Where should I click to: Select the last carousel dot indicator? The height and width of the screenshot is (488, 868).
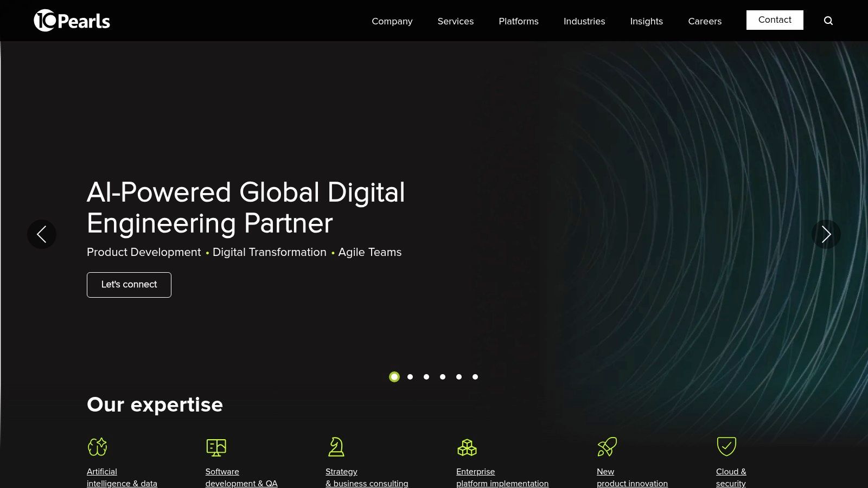(476, 377)
